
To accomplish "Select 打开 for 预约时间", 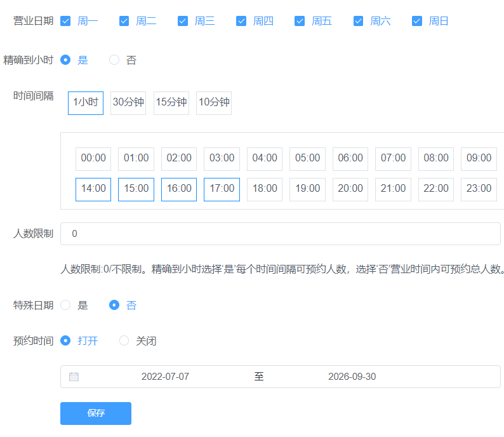I will pos(65,340).
